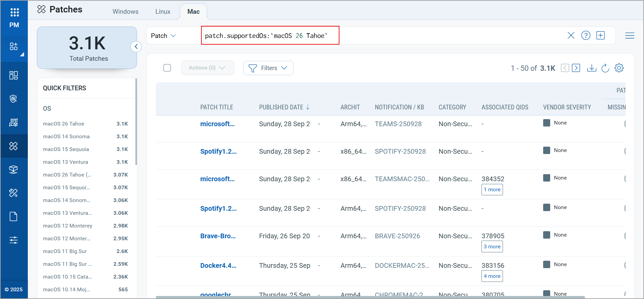This screenshot has width=644, height=299.
Task: Switch to the Linux tab
Action: [x=163, y=12]
